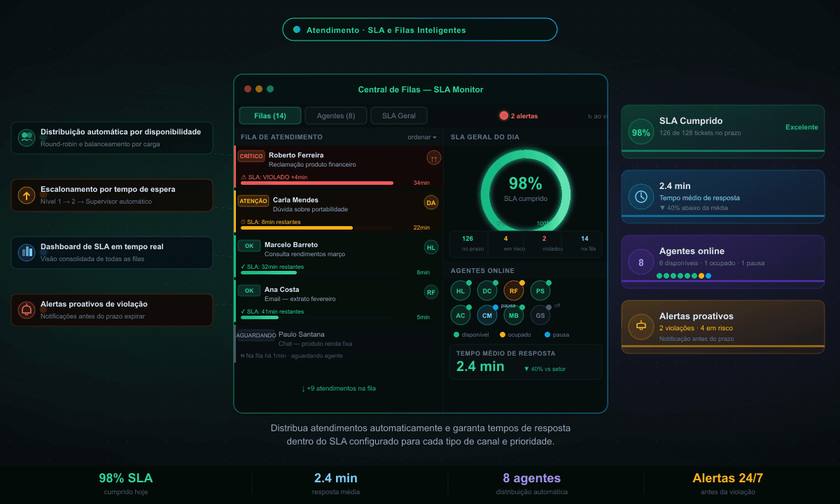Select the orange RF agent avatar in Agentes Online
Screen dimensions: 840x504
pyautogui.click(x=514, y=290)
